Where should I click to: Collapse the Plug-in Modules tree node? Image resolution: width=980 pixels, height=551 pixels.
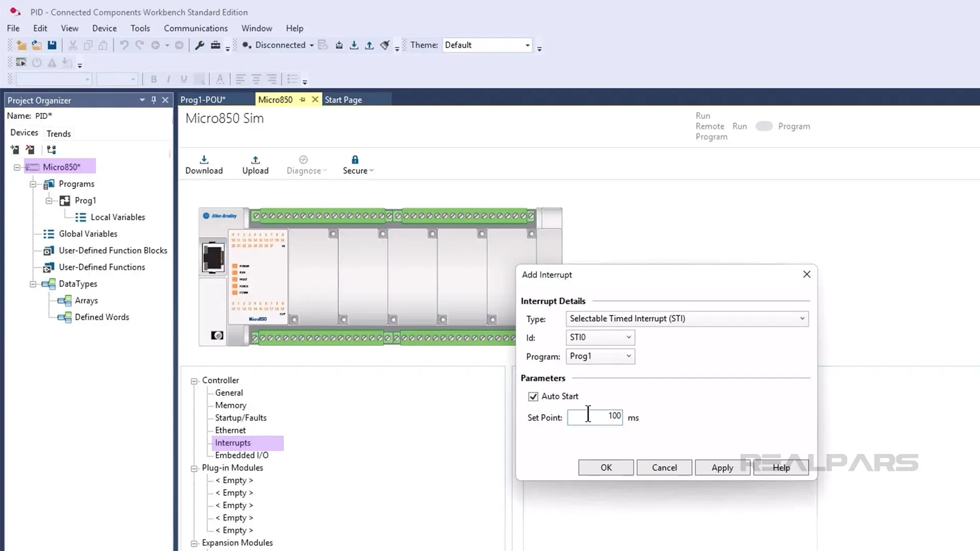(194, 468)
